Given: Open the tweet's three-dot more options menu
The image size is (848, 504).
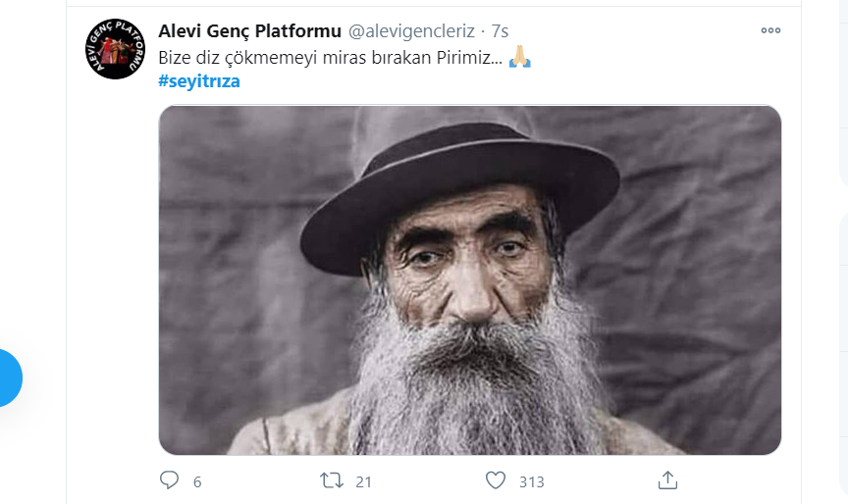Looking at the screenshot, I should [x=770, y=30].
